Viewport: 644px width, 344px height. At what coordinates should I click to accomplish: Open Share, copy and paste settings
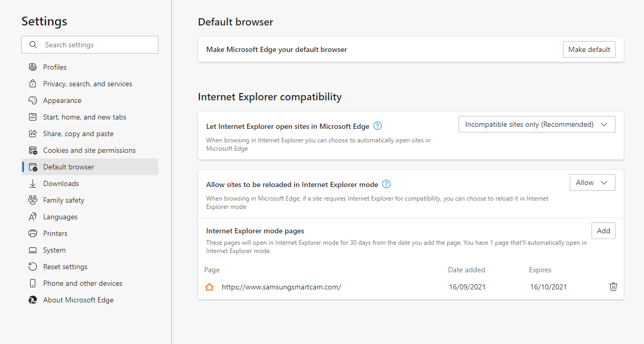pos(90,134)
